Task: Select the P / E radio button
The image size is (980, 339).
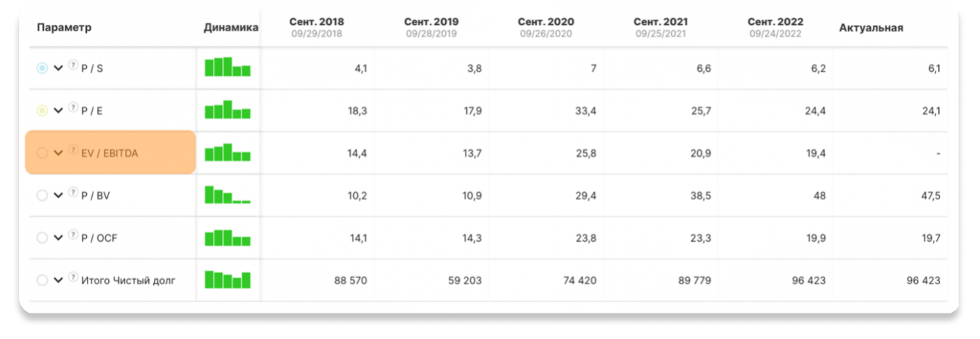Action: point(42,110)
